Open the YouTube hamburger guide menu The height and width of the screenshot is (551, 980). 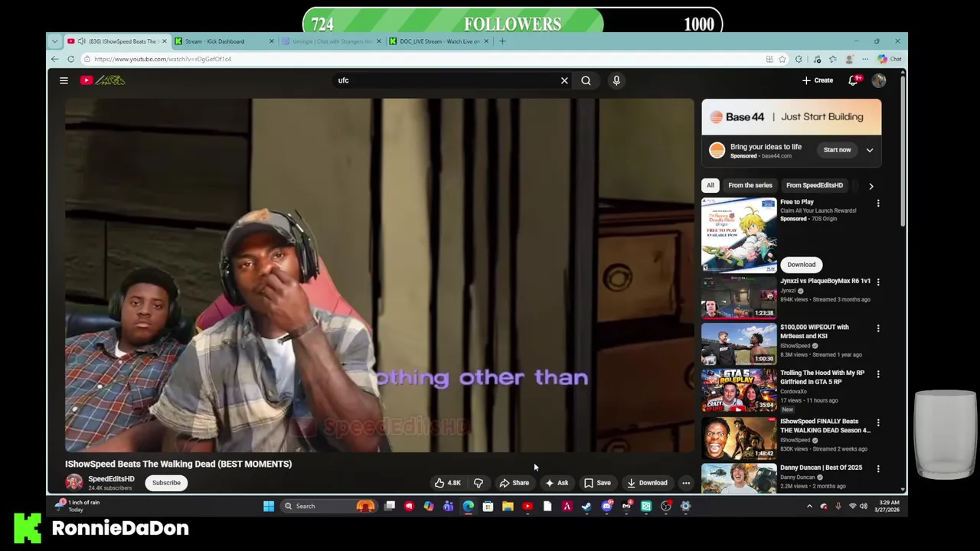click(x=64, y=80)
